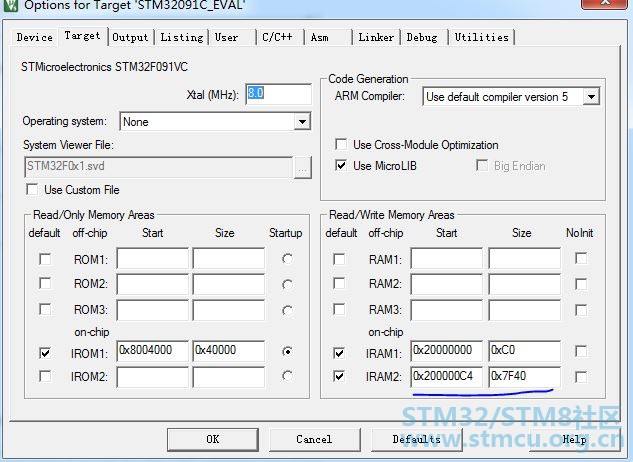Enable NoInit for RAM1

tap(581, 258)
